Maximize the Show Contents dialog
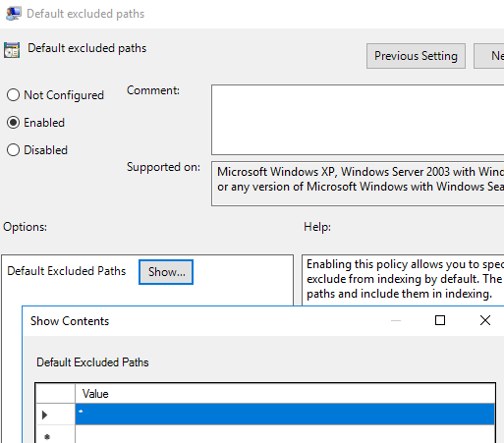504x443 pixels. 440,320
